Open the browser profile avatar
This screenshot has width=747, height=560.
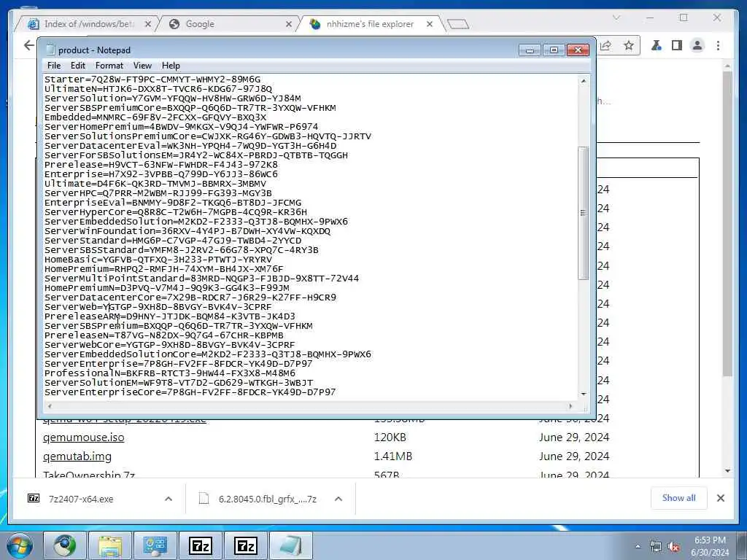click(697, 45)
